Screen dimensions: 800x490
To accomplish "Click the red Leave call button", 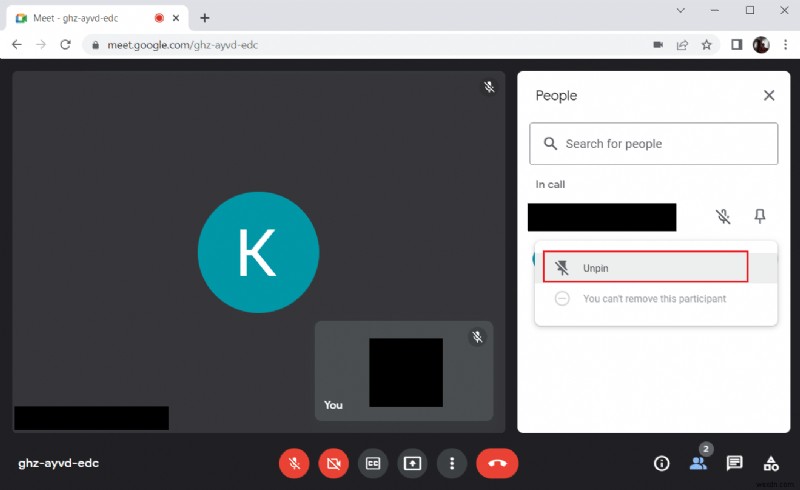I will [497, 463].
